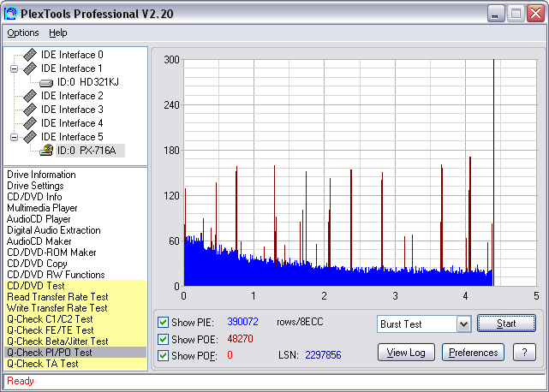Open test Preferences
Viewport: 549px width, 392px height.
pyautogui.click(x=473, y=352)
